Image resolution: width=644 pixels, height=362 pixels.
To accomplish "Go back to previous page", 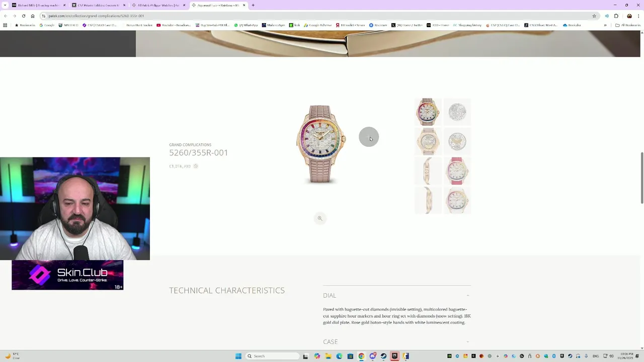I will pyautogui.click(x=6, y=16).
